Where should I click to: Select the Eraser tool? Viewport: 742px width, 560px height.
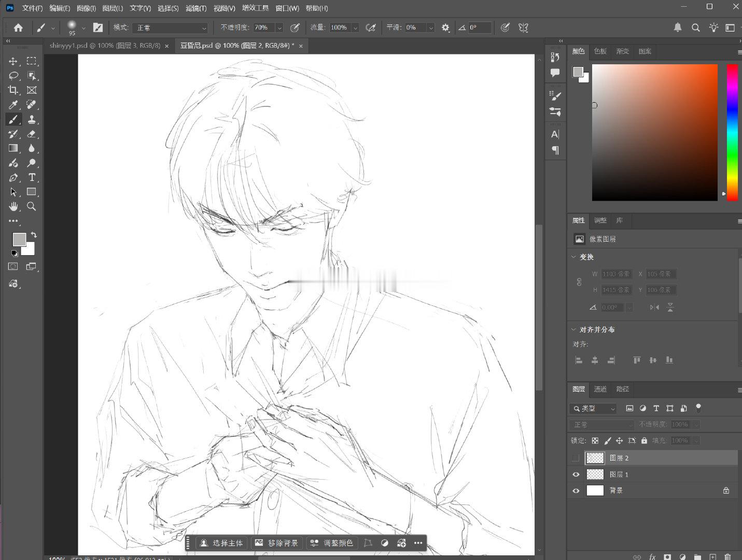(x=32, y=134)
